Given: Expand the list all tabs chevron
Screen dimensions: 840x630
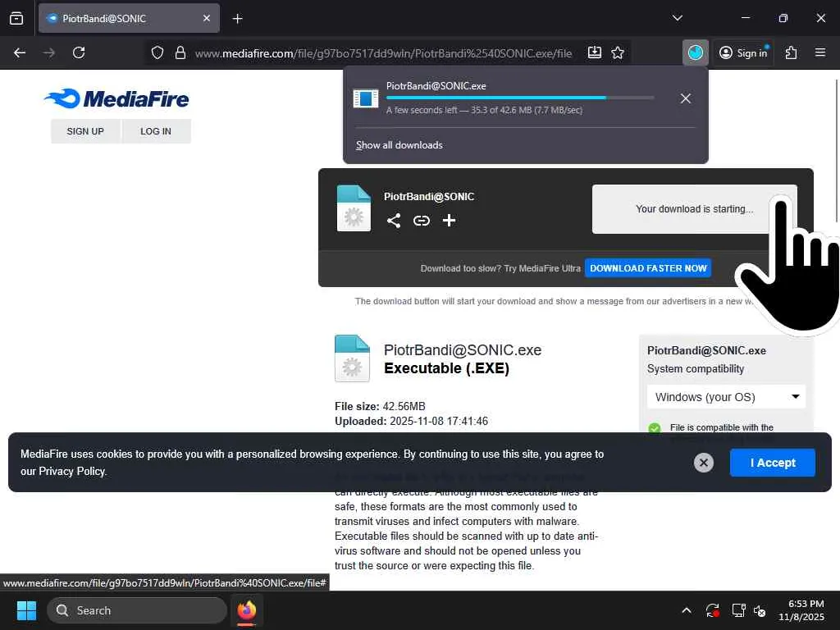Looking at the screenshot, I should click(x=677, y=18).
